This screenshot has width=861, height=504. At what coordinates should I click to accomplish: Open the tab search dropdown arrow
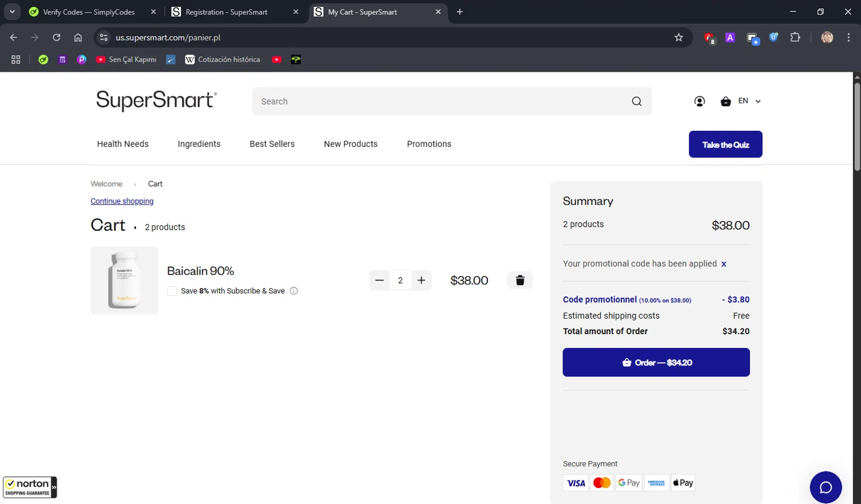coord(11,12)
